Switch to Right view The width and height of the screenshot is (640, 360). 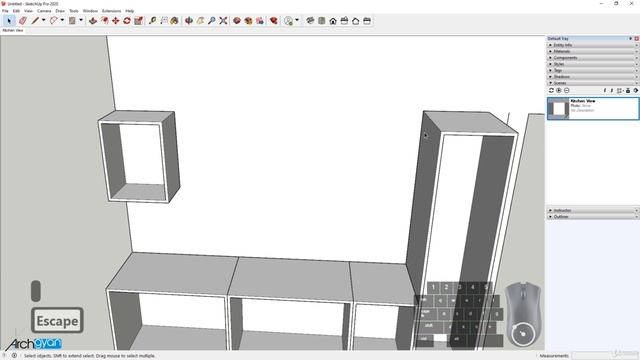point(344,20)
